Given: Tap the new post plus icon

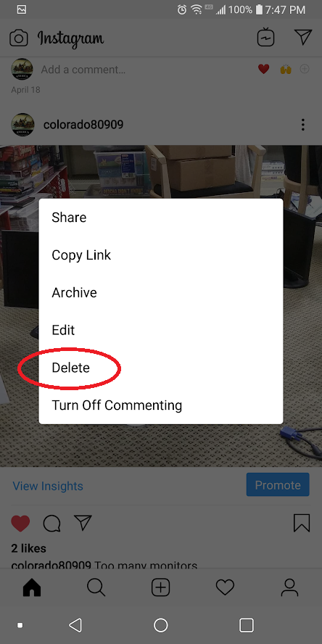Looking at the screenshot, I should pyautogui.click(x=160, y=588).
